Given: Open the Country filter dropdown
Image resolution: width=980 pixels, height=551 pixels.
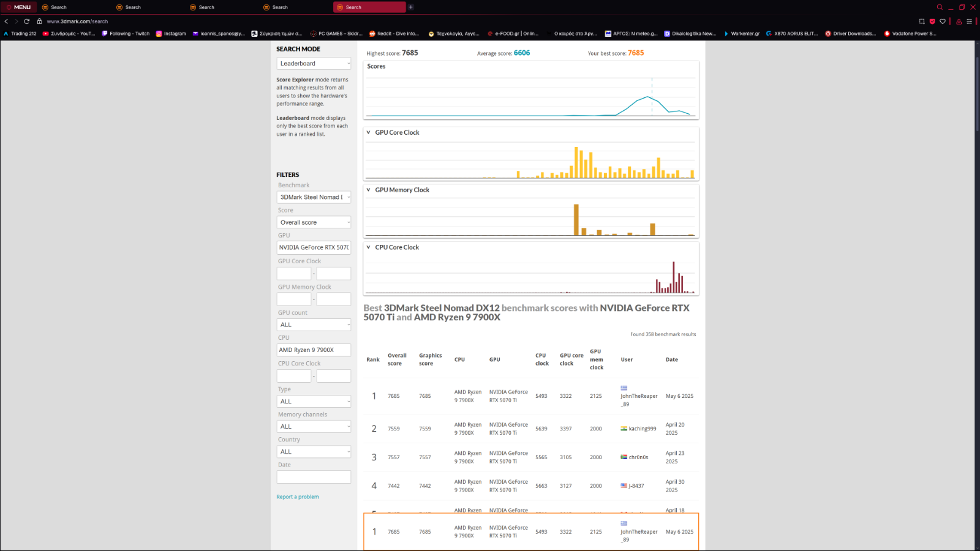Looking at the screenshot, I should (314, 452).
